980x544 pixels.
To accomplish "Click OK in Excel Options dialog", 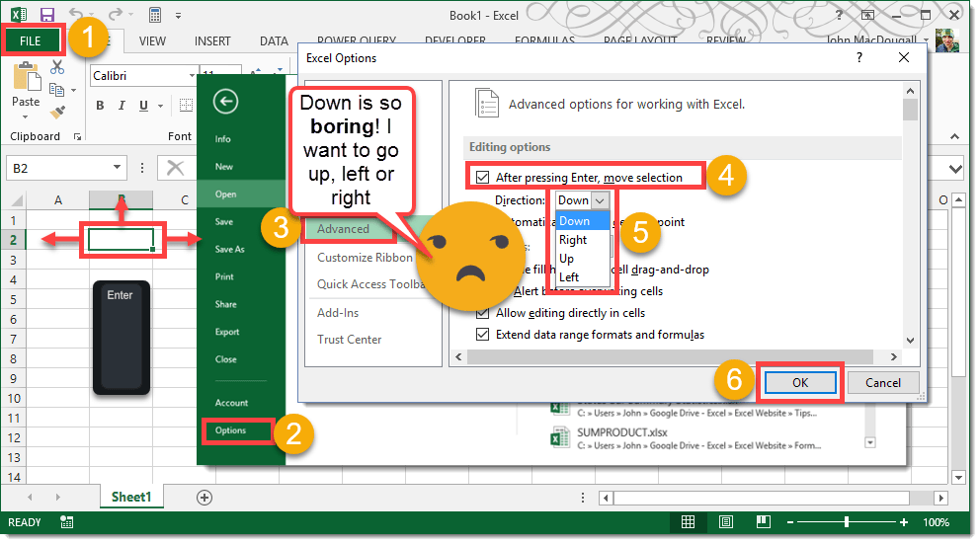I will point(800,383).
